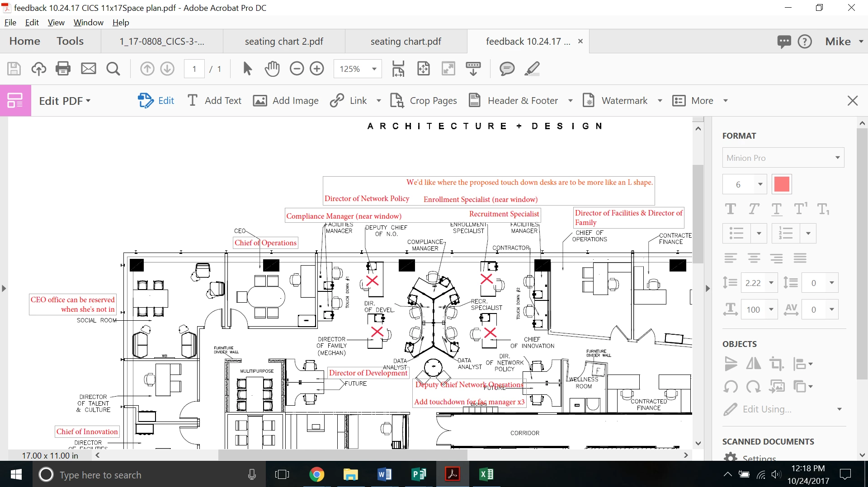Rotate the object counterclockwise

[730, 387]
